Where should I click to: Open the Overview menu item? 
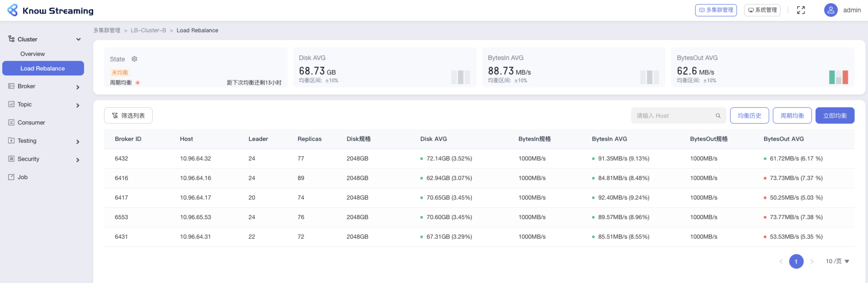click(32, 54)
